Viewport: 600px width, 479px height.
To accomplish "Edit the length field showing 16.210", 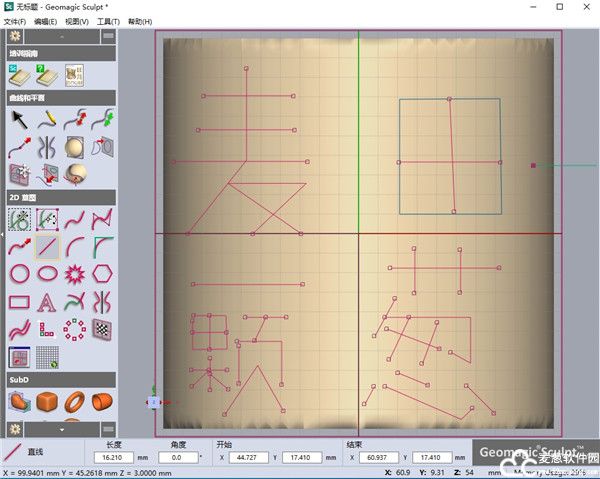I will pos(114,457).
